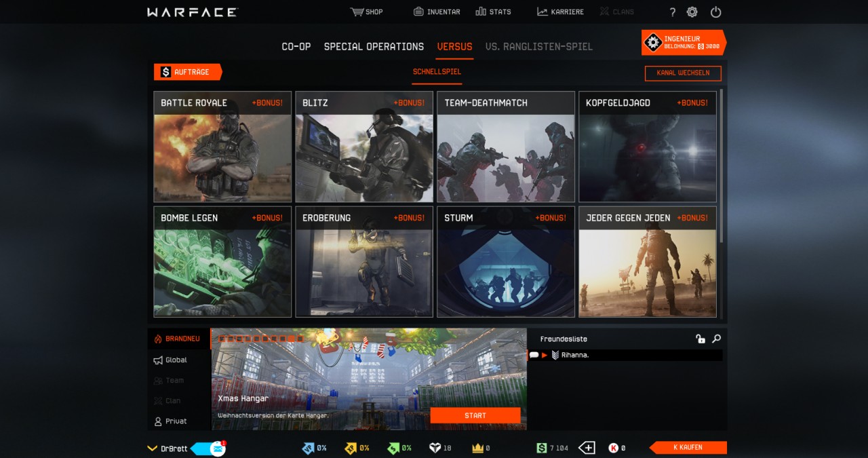868x458 pixels.
Task: Select the Special Operations tab
Action: point(374,46)
